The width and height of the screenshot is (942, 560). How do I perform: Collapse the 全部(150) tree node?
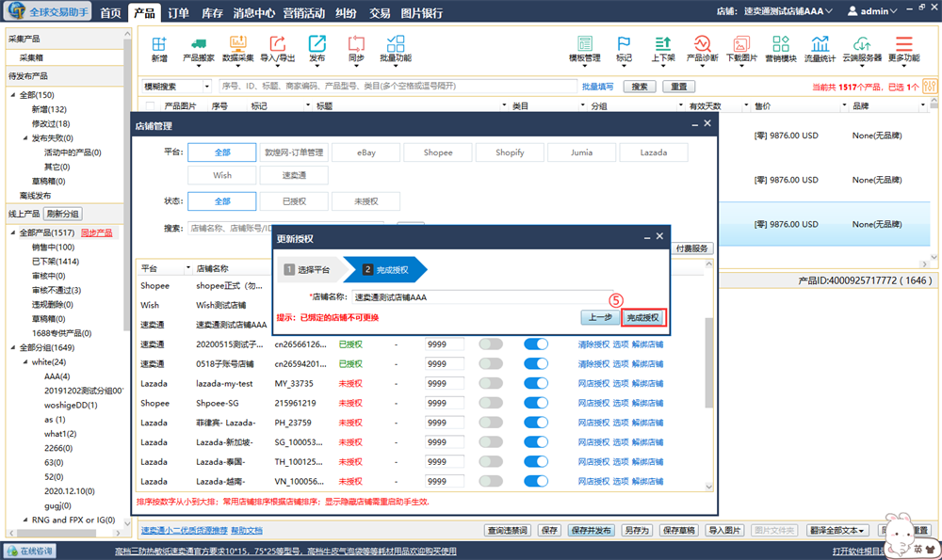[x=12, y=95]
